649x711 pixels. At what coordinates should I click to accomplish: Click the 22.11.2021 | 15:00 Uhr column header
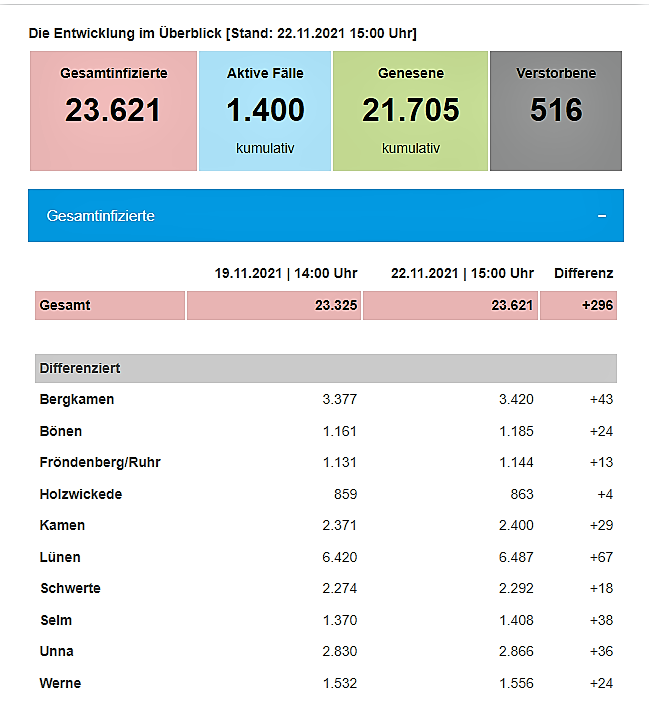[462, 273]
